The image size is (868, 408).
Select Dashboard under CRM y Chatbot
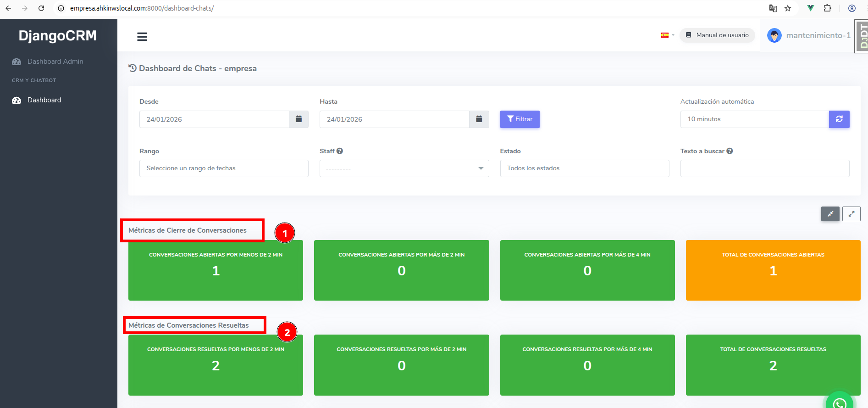(44, 100)
